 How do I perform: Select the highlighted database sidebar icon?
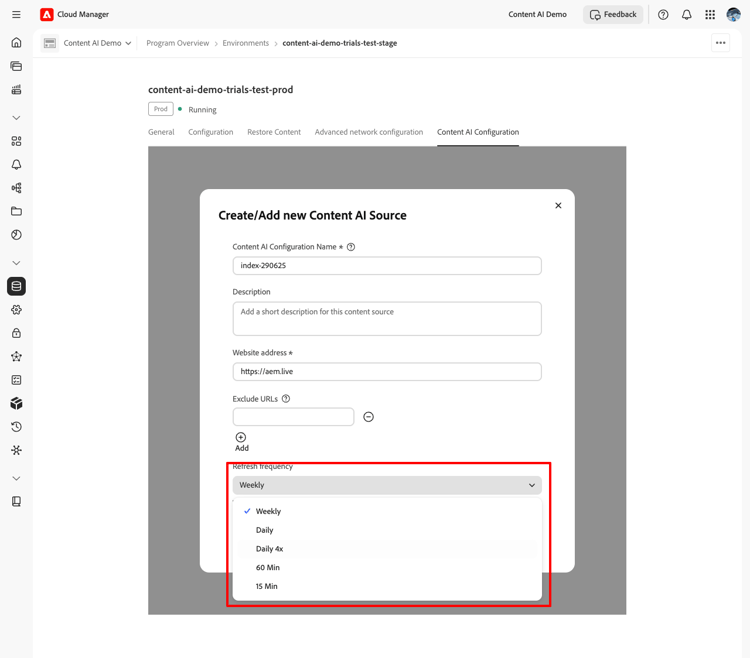point(16,286)
